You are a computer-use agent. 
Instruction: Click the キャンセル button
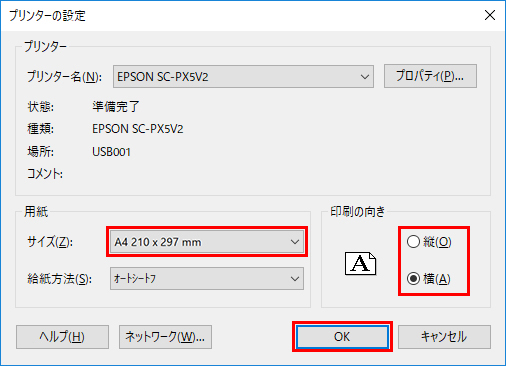click(444, 337)
